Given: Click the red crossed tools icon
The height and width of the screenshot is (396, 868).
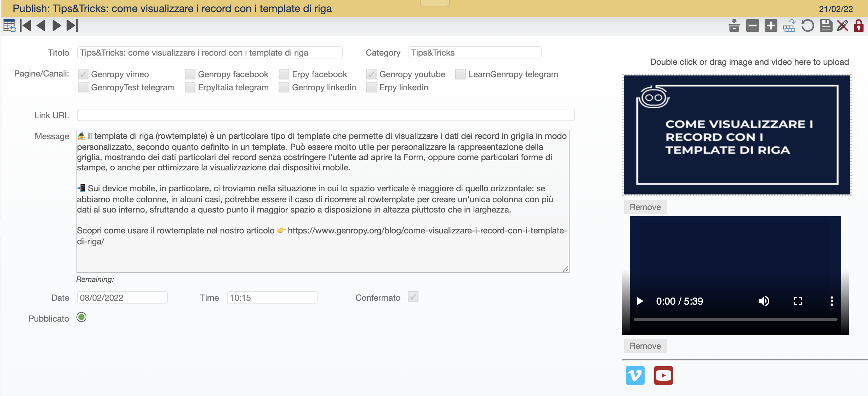Looking at the screenshot, I should pos(843,26).
